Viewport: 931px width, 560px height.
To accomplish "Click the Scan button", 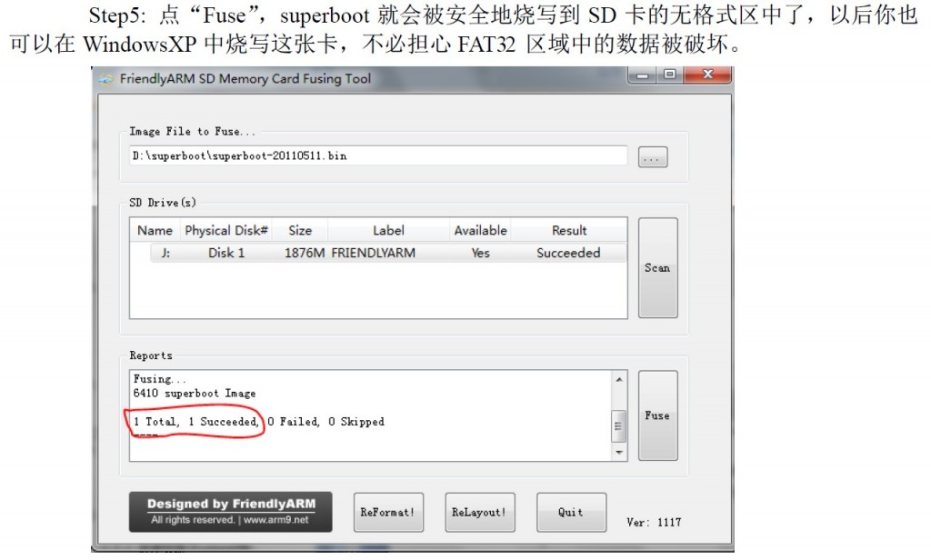I will click(x=657, y=268).
